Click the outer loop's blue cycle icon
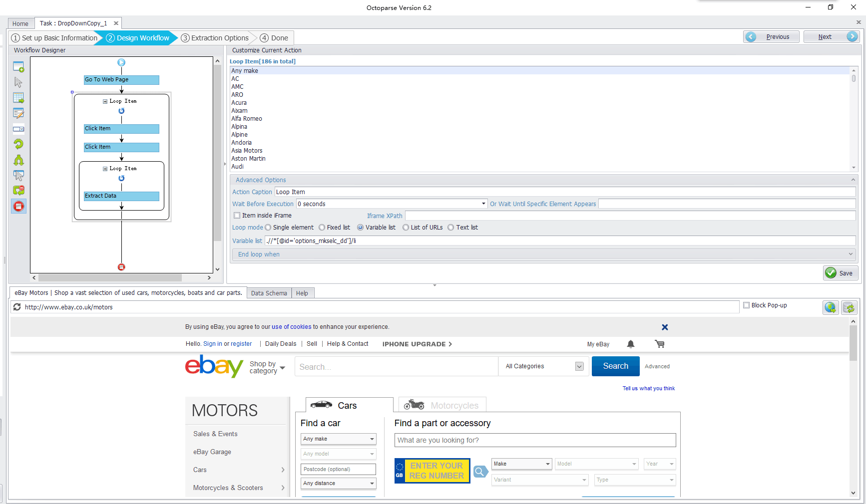Viewport: 866px width, 504px height. 121,111
